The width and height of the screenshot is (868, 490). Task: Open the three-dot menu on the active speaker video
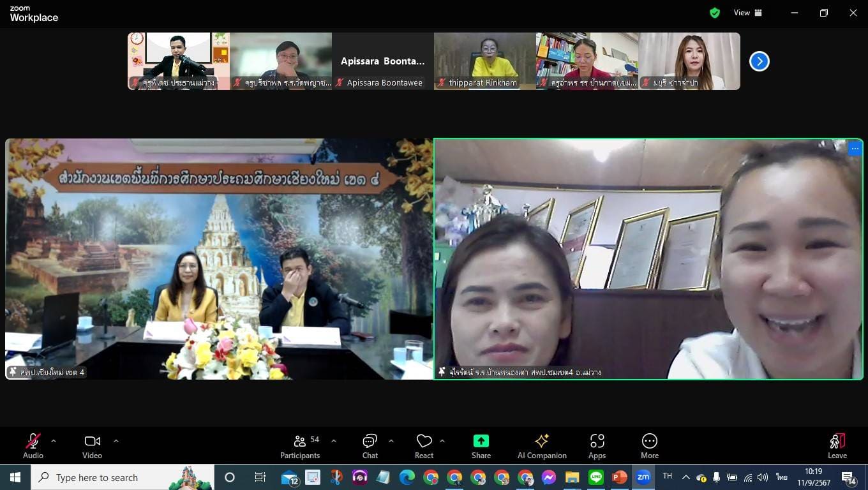point(855,149)
